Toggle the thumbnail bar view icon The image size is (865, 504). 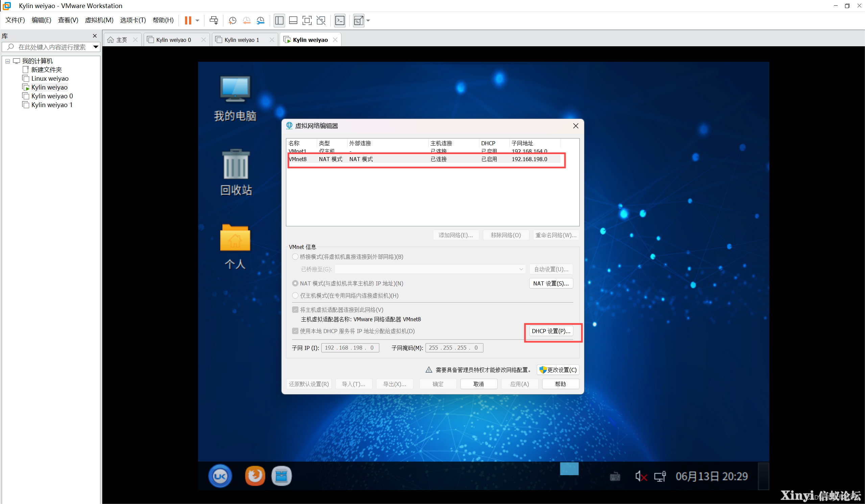point(293,21)
